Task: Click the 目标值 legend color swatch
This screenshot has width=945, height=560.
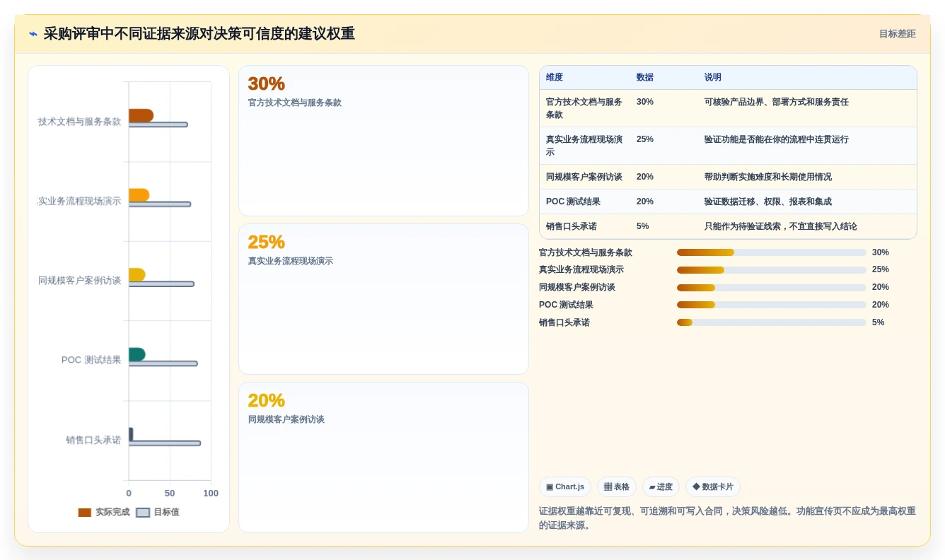Action: [x=143, y=513]
